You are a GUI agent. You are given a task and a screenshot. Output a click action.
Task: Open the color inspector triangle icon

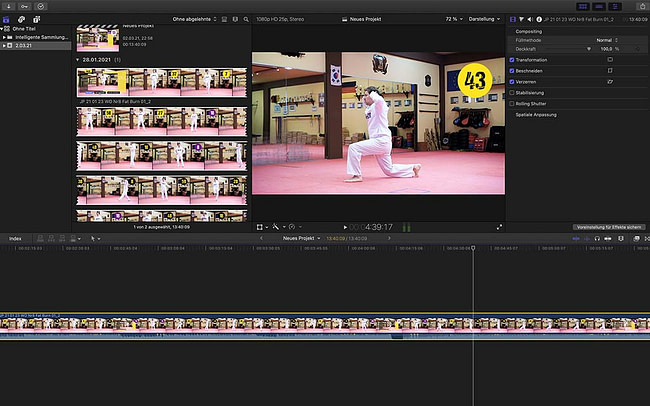(521, 19)
